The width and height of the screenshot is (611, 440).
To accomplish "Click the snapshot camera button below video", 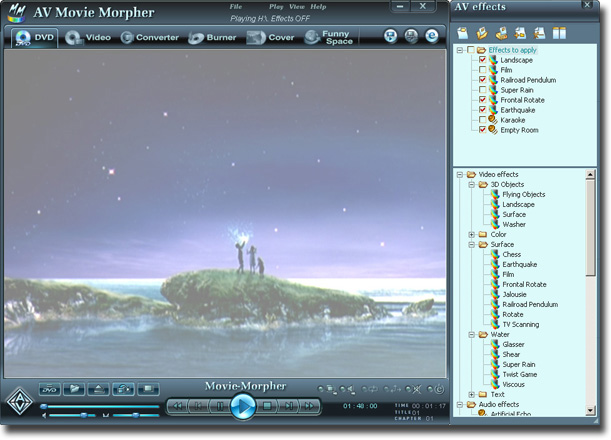I will [x=123, y=389].
